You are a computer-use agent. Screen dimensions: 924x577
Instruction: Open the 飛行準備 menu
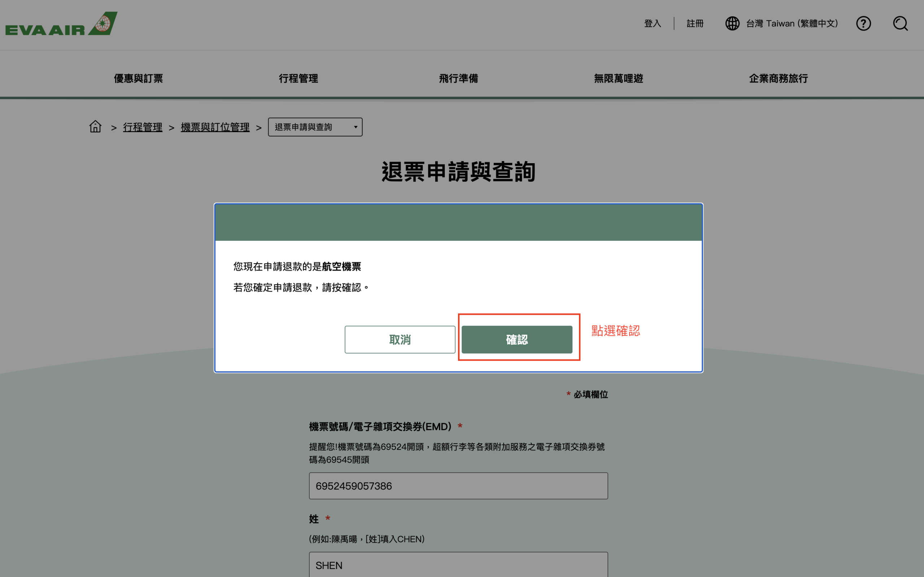point(458,79)
